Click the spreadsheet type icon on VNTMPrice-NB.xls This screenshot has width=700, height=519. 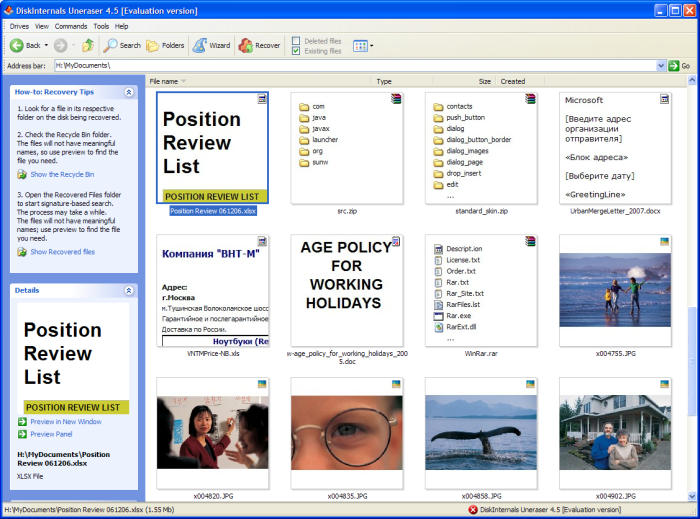262,241
